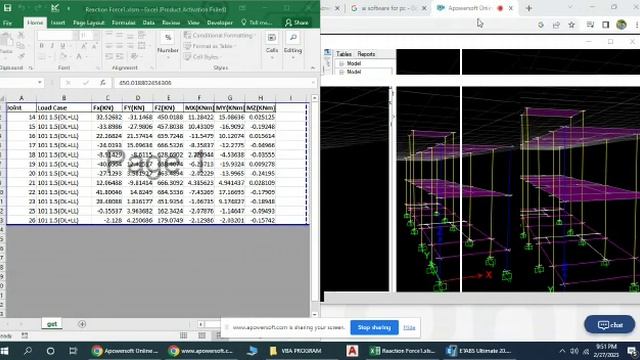Click the Chrome profile avatar
The height and width of the screenshot is (360, 640).
[621, 24]
